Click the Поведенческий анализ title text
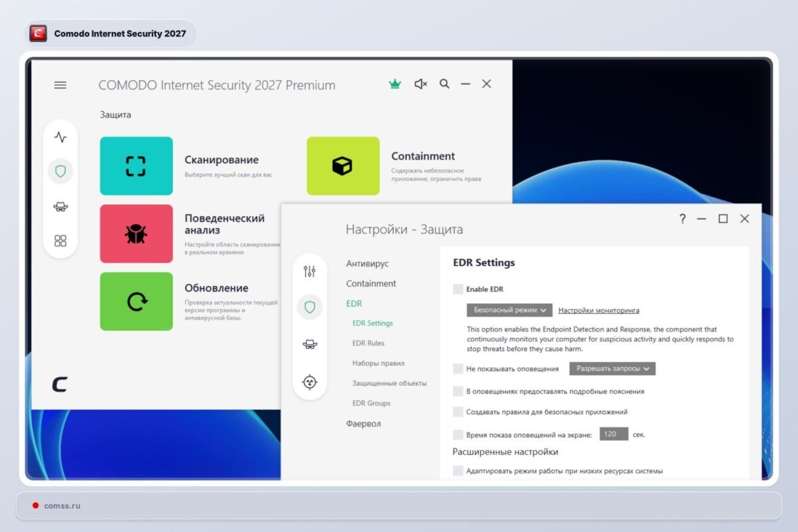Screen dimensions: 798x532 coord(224,223)
